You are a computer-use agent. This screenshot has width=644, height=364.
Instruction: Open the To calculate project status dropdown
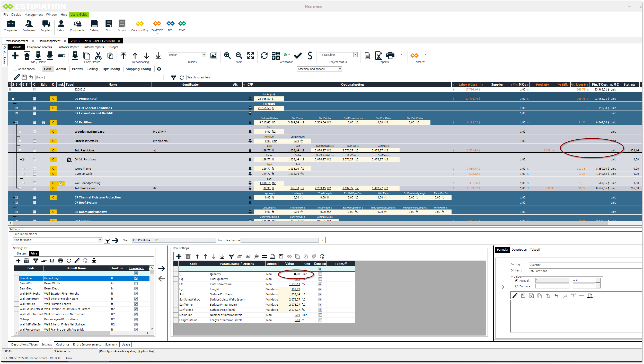point(355,55)
